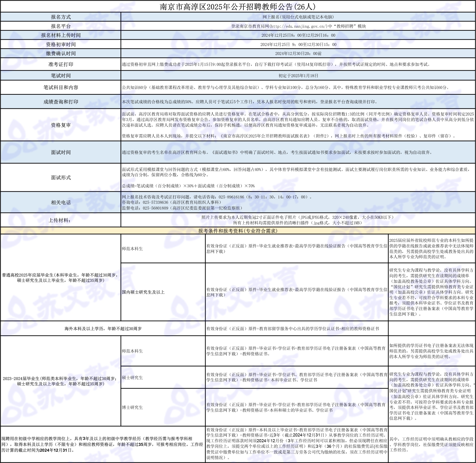
Task: Click 网上报名(须用台式电脑或笔记本电脑) cell
Action: click(x=298, y=17)
